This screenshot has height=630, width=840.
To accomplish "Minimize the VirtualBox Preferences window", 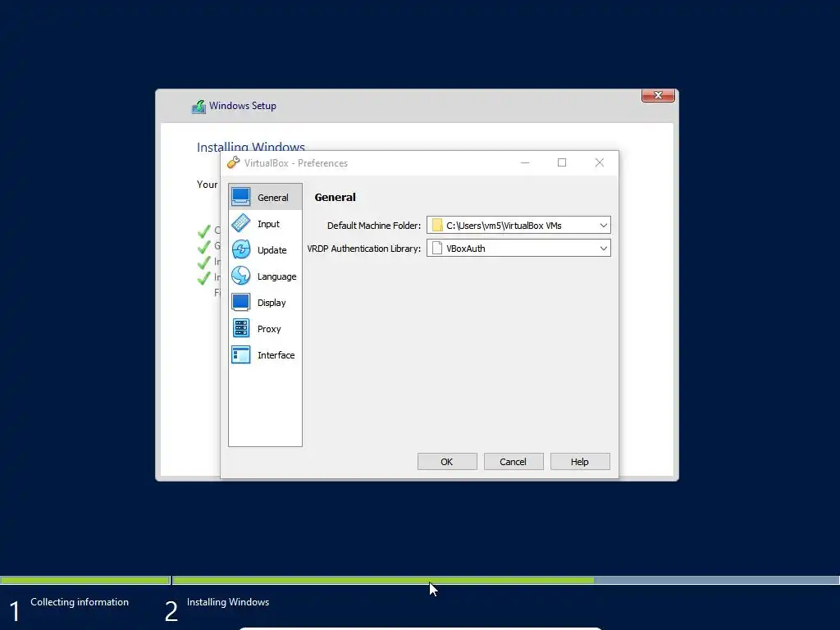I will click(525, 163).
